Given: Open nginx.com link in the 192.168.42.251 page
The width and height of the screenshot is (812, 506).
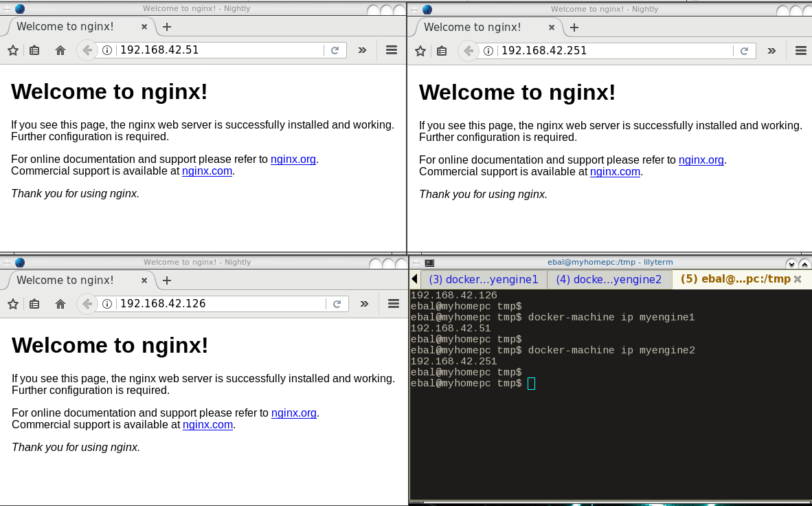Looking at the screenshot, I should coord(615,172).
